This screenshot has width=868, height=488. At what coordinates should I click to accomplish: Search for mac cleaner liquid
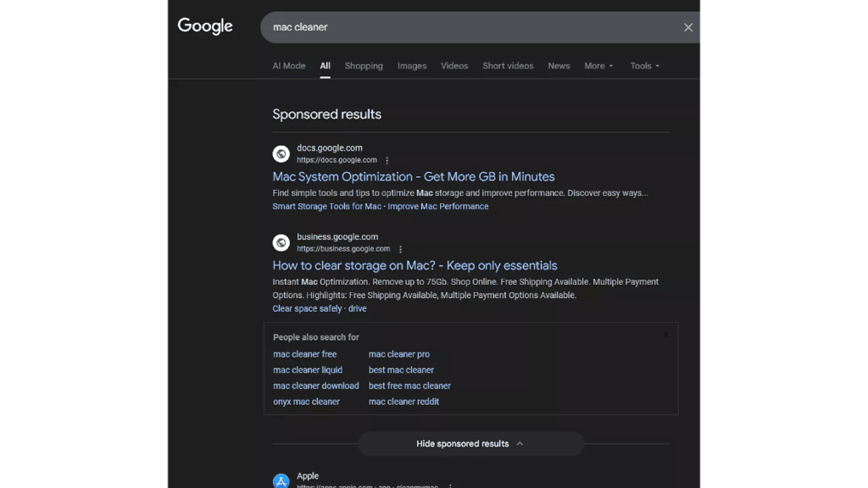(307, 370)
